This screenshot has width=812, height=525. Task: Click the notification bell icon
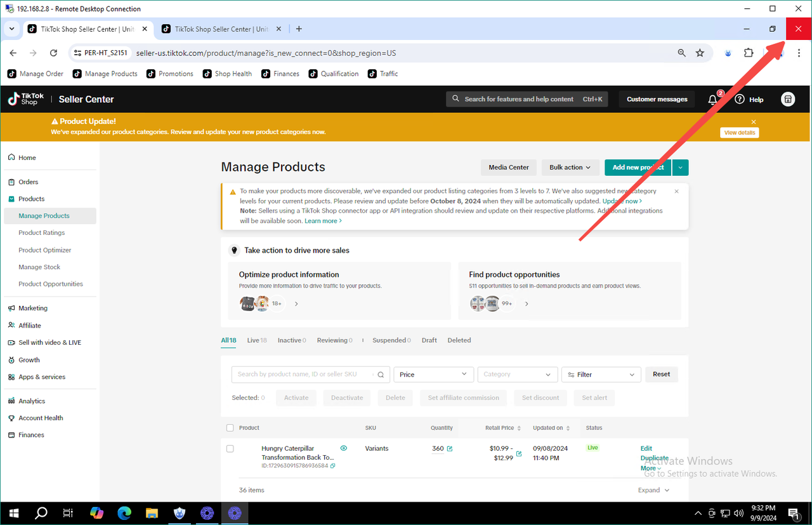pos(713,100)
